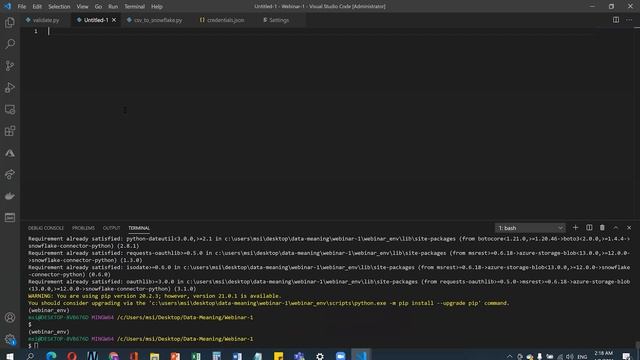Kill terminal with trash icon
The height and width of the screenshot is (360, 640).
point(602,228)
